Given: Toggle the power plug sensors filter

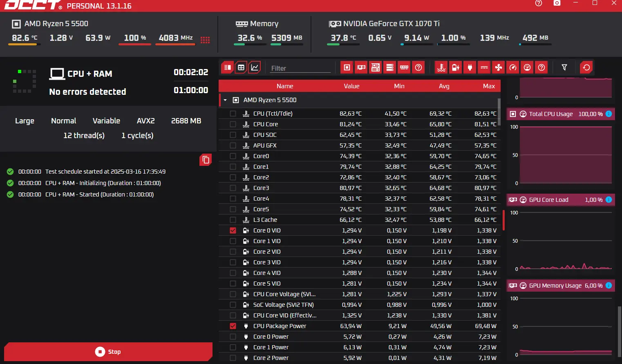Looking at the screenshot, I should [x=470, y=67].
